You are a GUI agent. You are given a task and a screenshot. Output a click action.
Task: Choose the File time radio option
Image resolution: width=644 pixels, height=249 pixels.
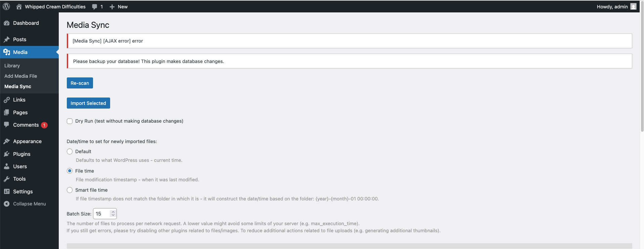point(70,171)
